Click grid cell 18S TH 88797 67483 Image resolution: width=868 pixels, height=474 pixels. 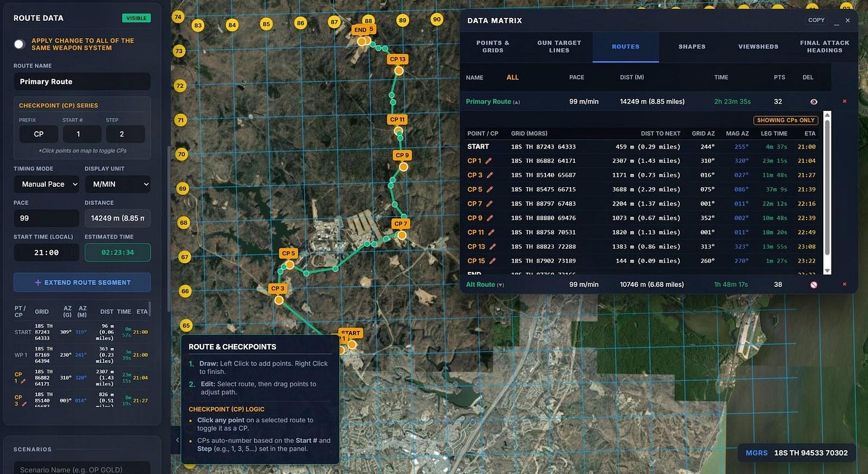(x=543, y=204)
